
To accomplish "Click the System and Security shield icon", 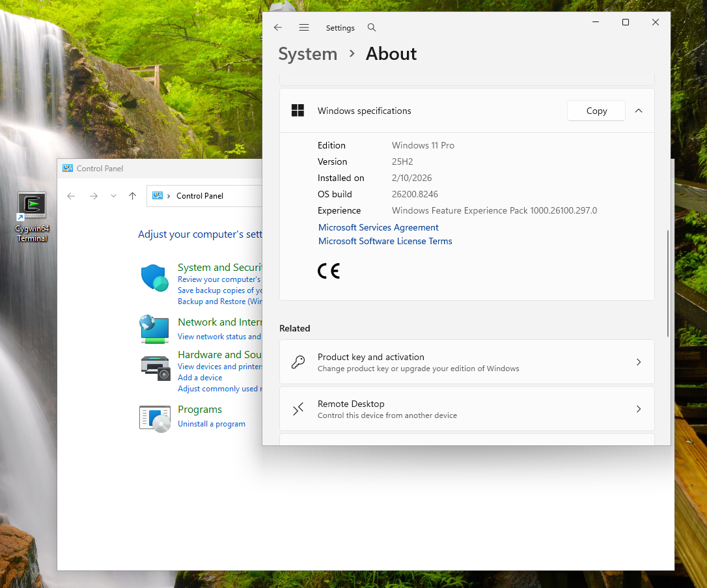I will click(155, 278).
